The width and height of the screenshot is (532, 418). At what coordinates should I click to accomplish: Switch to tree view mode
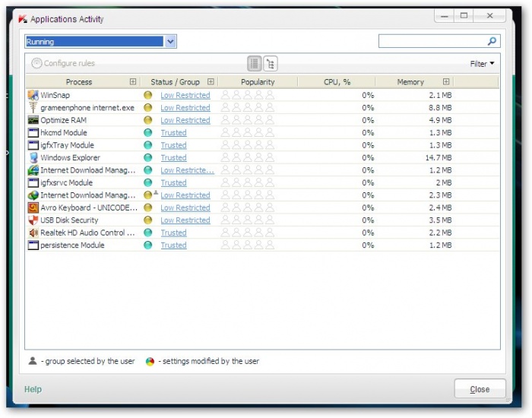[x=271, y=63]
